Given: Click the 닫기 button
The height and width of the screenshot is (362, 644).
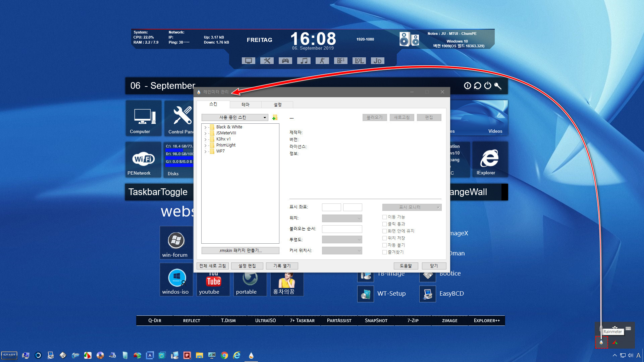Looking at the screenshot, I should pyautogui.click(x=434, y=266).
